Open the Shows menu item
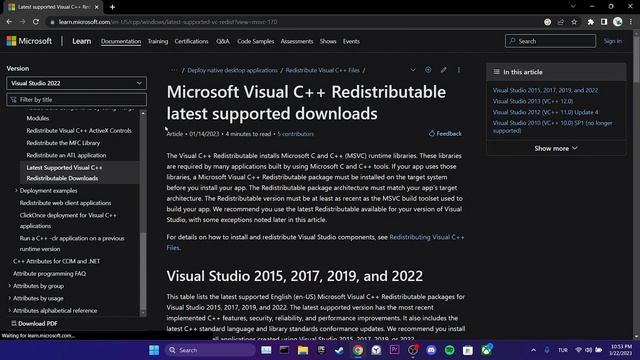 [328, 41]
